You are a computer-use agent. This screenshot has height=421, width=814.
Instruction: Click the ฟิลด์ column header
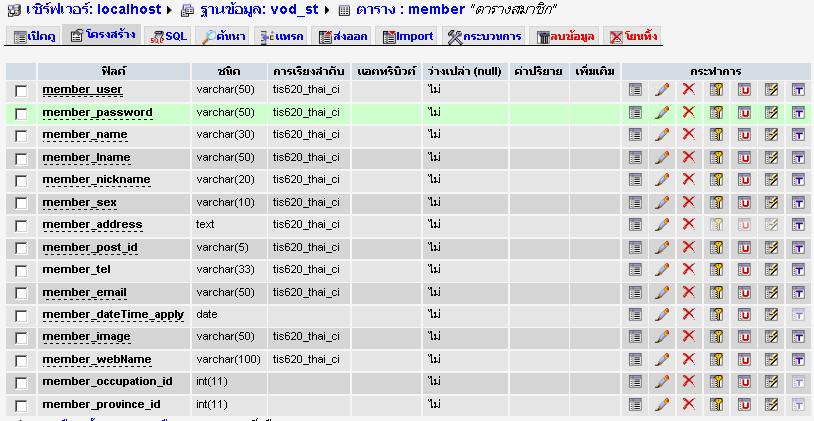[x=114, y=71]
